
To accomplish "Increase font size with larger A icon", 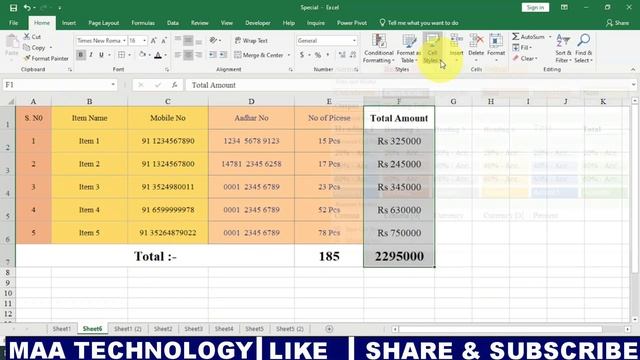I will 153,41.
